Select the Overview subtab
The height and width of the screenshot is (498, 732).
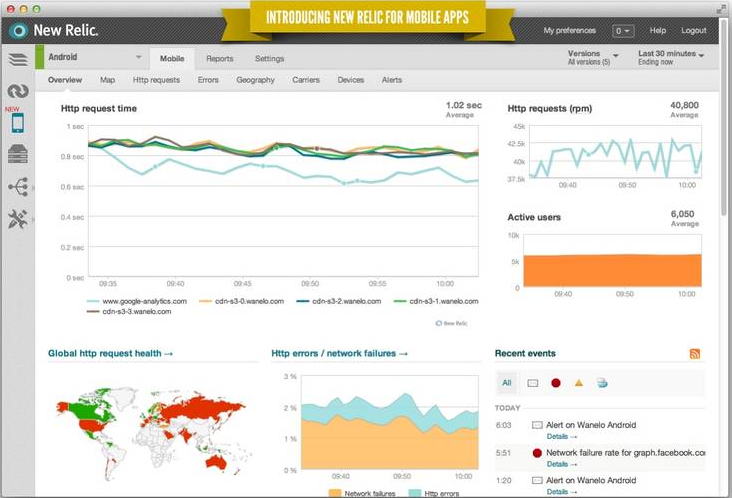(65, 80)
